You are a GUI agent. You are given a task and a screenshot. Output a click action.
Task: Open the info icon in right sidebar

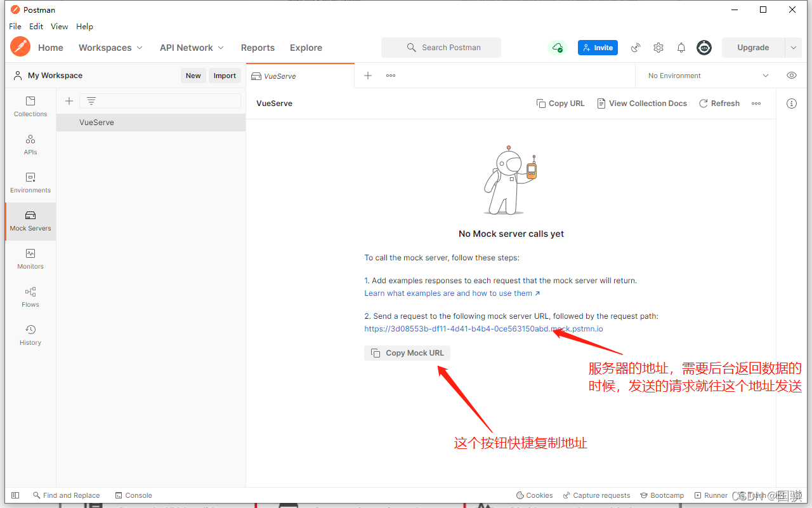click(792, 104)
